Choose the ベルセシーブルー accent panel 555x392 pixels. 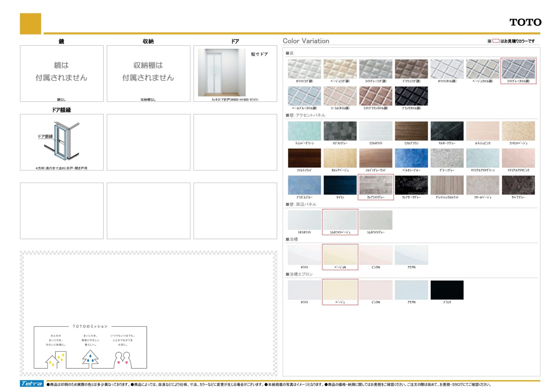click(x=411, y=158)
